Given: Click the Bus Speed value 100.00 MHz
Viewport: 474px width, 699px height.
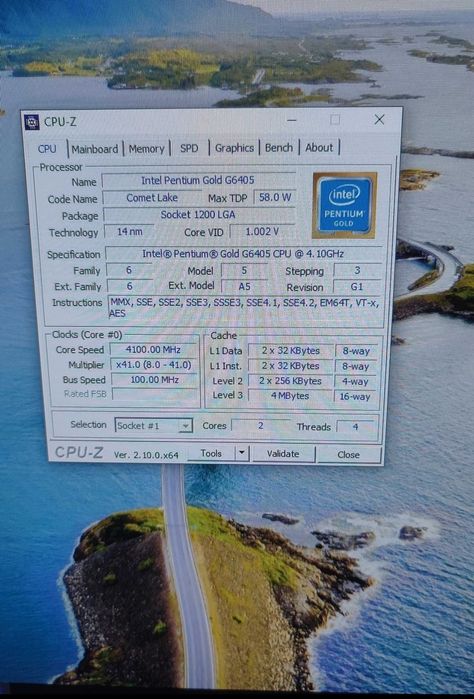Looking at the screenshot, I should (x=154, y=380).
